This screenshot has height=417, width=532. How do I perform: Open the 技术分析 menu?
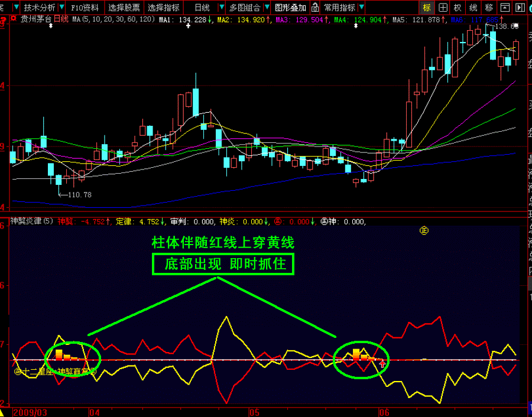[x=40, y=8]
